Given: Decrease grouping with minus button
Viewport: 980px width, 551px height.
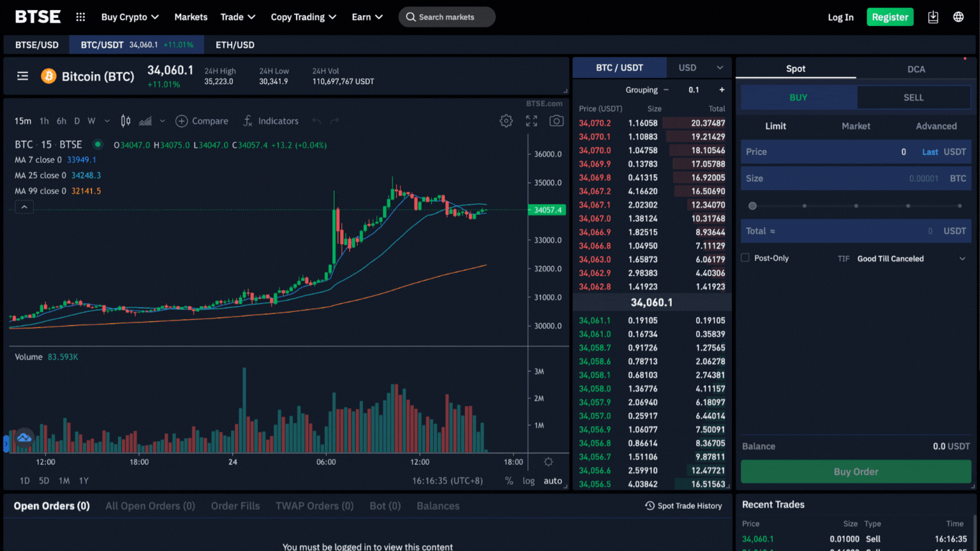Looking at the screenshot, I should click(666, 90).
